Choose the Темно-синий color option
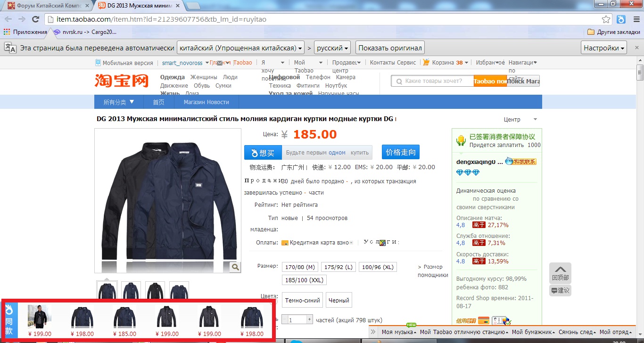644x343 pixels. click(x=303, y=300)
